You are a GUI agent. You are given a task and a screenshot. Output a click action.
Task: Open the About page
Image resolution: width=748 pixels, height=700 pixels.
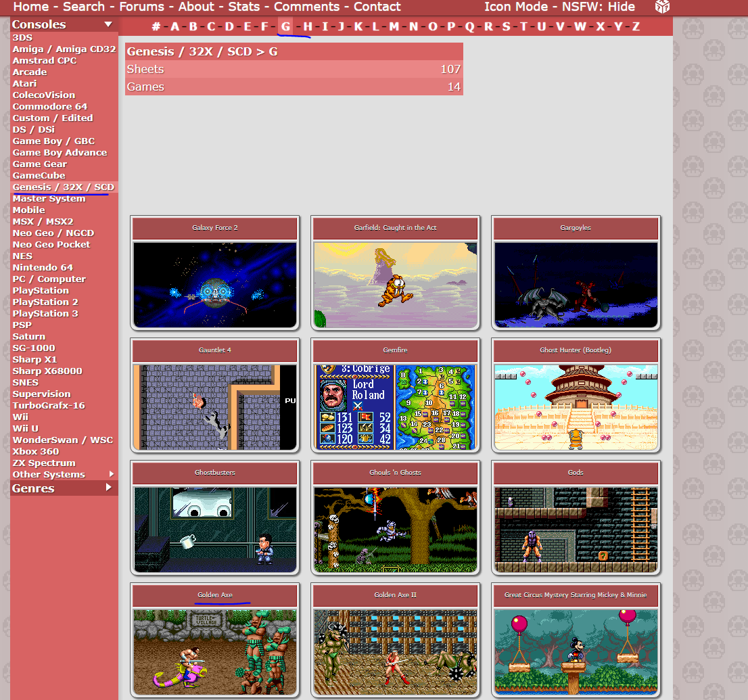tap(197, 7)
